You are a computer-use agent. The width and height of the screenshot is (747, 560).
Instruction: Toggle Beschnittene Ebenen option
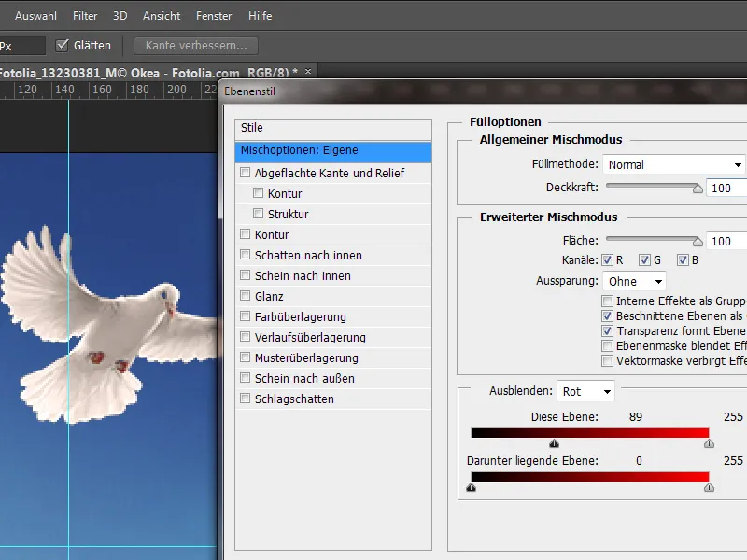point(608,315)
